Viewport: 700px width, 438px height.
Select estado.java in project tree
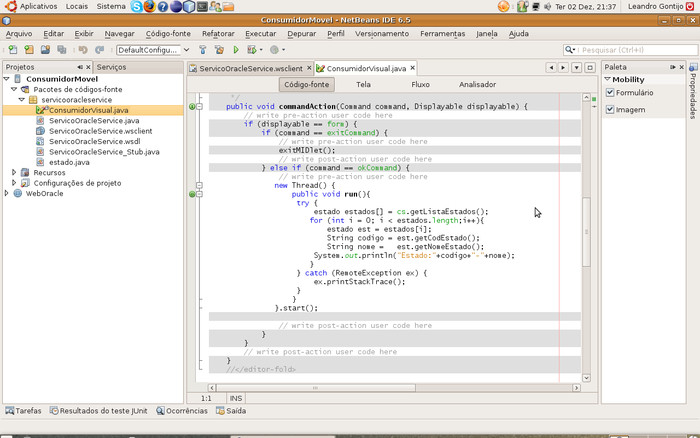[x=69, y=162]
